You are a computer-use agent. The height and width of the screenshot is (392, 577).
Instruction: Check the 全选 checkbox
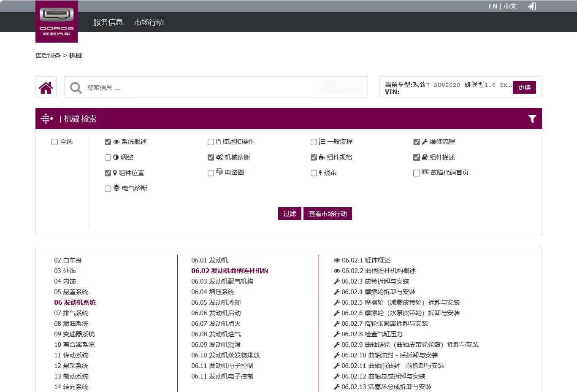pos(54,142)
